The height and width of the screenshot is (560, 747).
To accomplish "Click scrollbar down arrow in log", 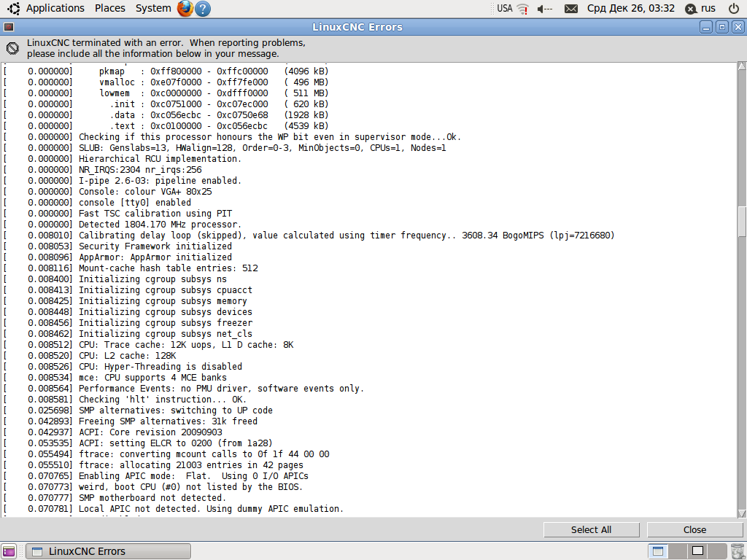I will coord(742,513).
